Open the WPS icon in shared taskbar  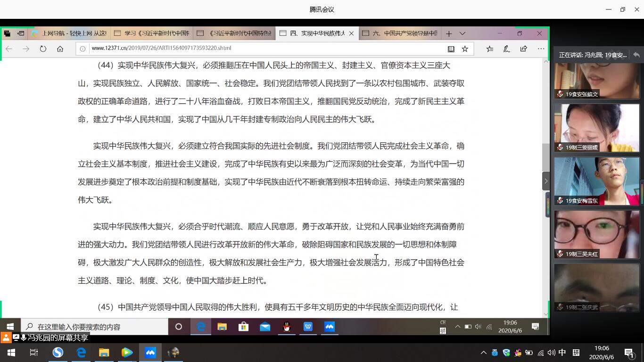click(x=308, y=327)
